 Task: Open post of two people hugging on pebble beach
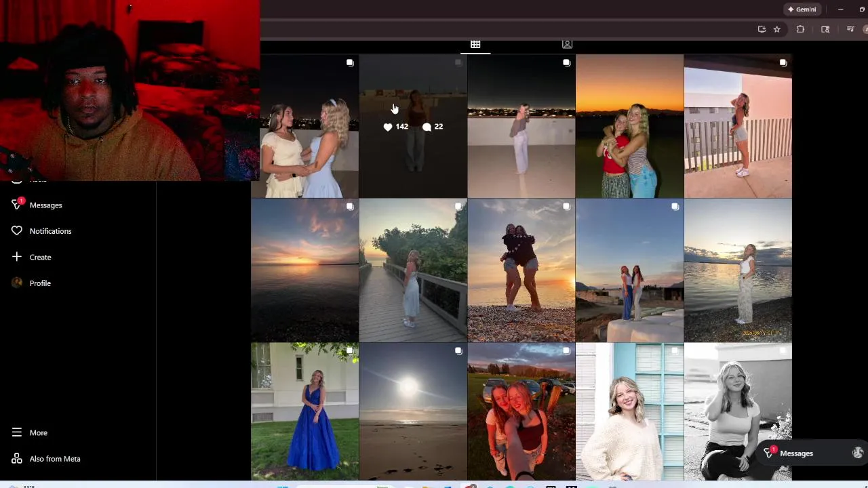pyautogui.click(x=521, y=270)
